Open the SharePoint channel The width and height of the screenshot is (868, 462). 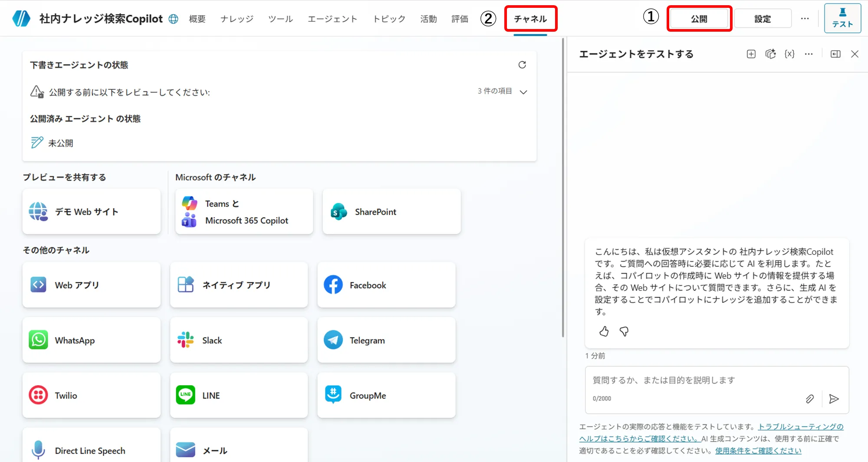coord(390,211)
